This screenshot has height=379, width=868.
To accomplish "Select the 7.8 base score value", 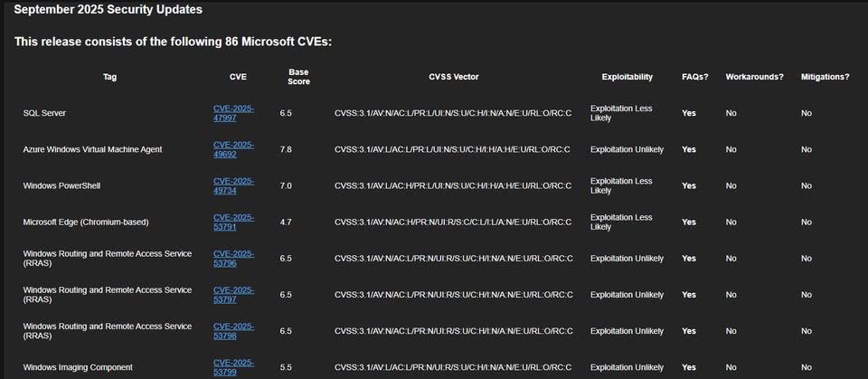I will 286,149.
